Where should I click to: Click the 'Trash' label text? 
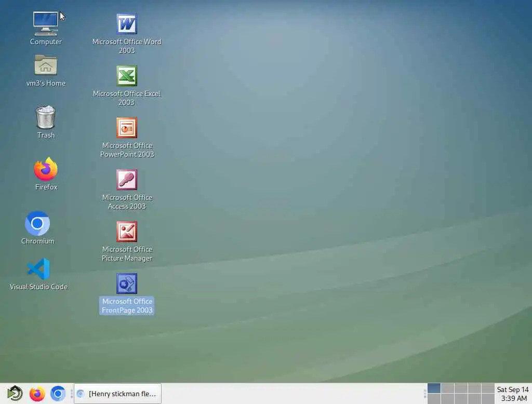click(46, 135)
